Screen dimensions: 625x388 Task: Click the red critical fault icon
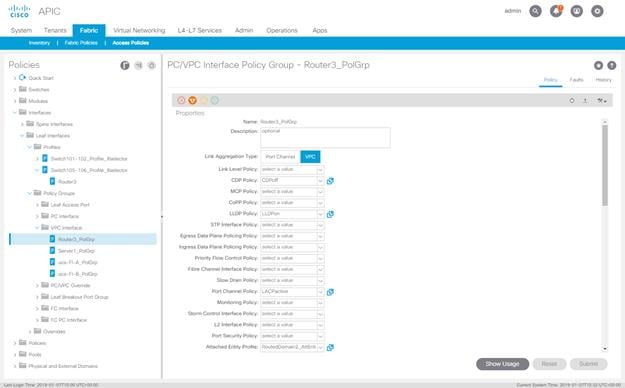181,100
